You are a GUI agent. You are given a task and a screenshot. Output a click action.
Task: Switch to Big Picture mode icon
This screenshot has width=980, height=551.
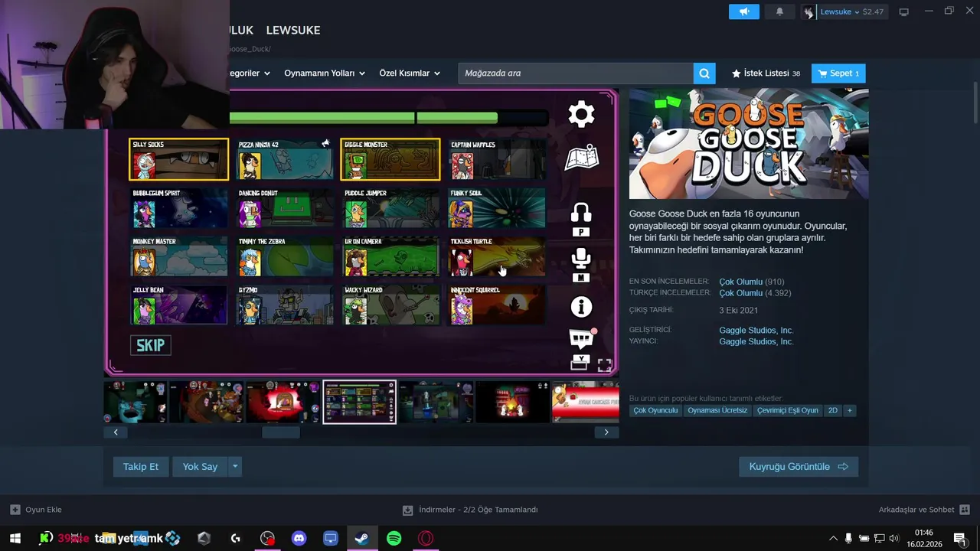point(903,11)
